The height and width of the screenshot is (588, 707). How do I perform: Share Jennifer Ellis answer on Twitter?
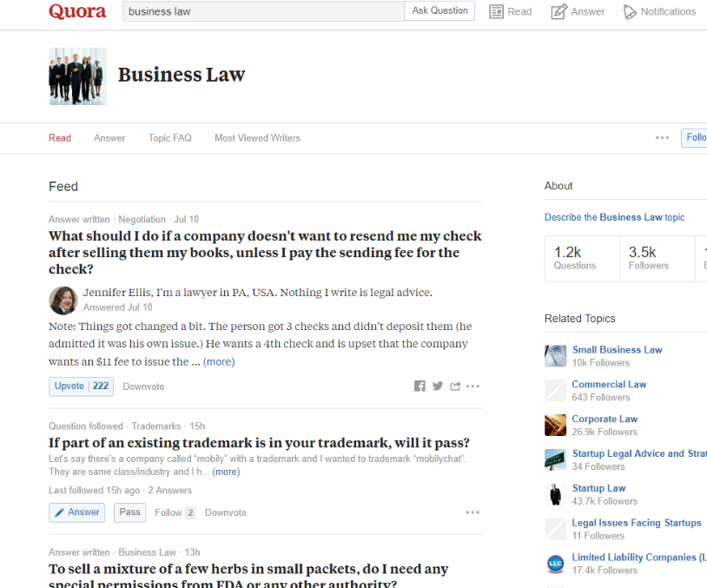click(x=438, y=386)
